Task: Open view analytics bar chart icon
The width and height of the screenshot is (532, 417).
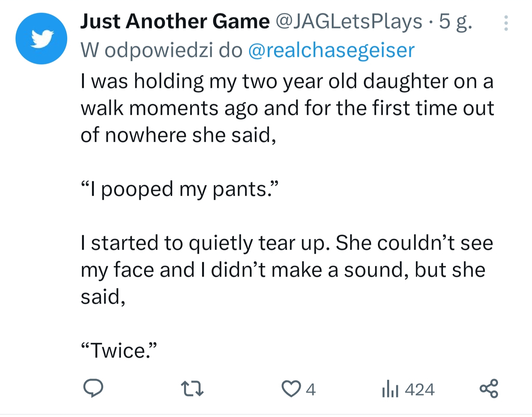Action: point(390,389)
